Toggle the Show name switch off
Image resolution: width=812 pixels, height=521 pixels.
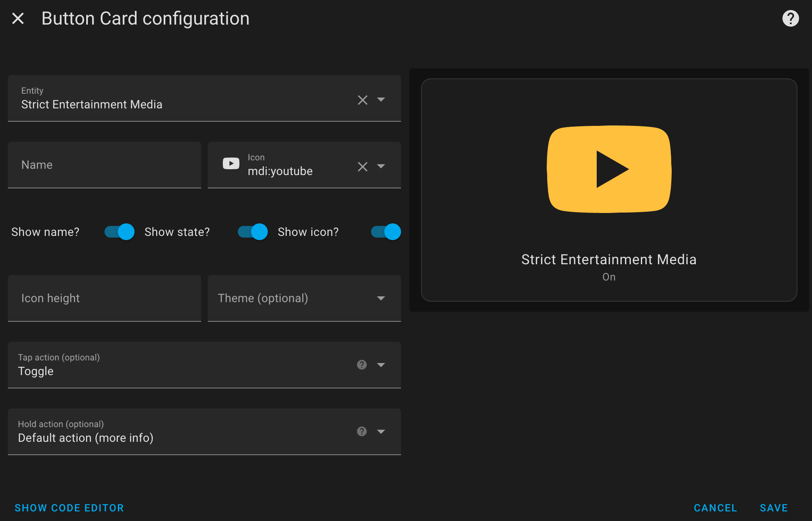118,232
